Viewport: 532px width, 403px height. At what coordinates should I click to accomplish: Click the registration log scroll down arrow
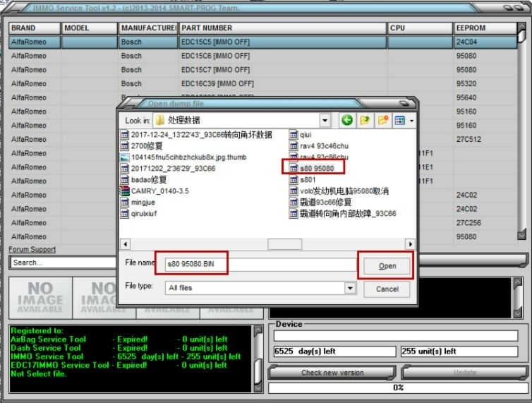point(258,387)
